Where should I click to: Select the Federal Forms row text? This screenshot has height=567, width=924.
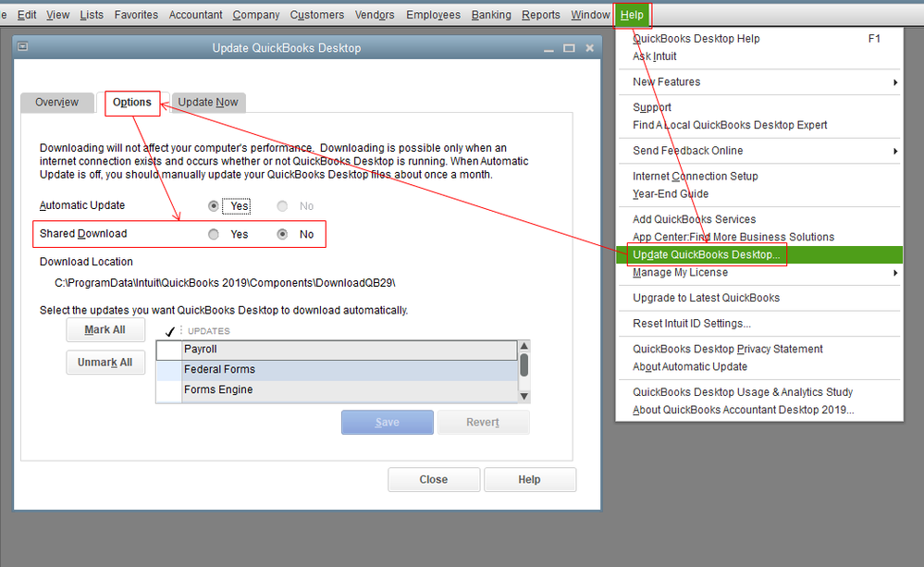pyautogui.click(x=219, y=369)
